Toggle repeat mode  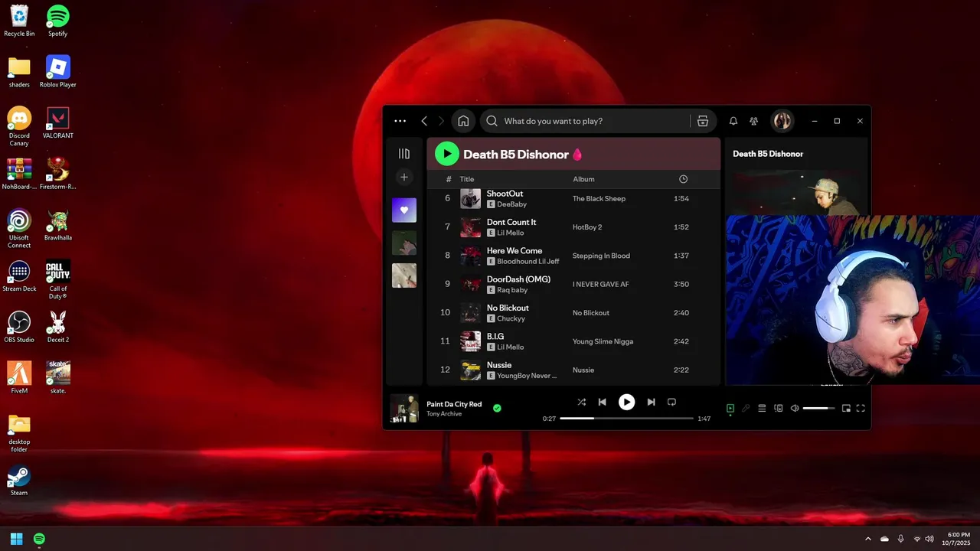click(671, 402)
